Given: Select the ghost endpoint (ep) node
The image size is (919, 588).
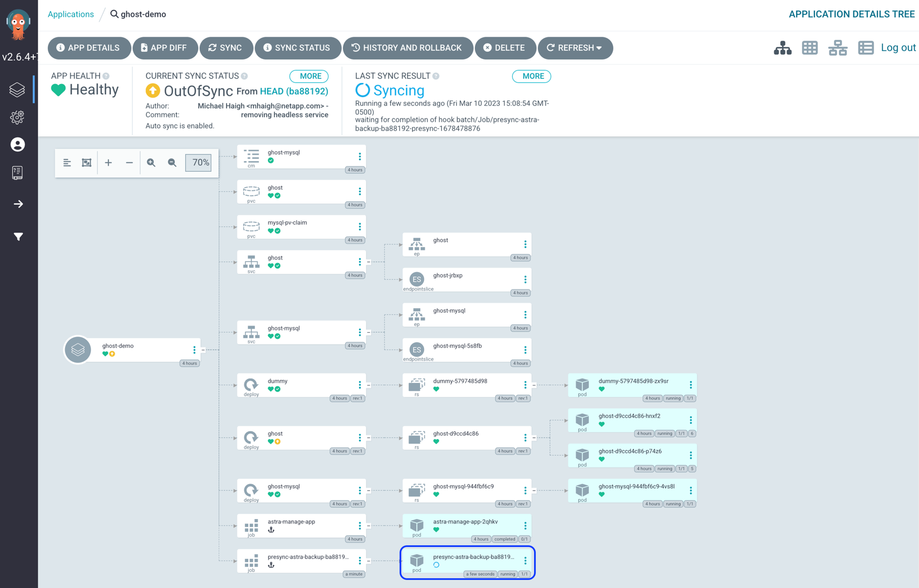Looking at the screenshot, I should click(x=467, y=245).
